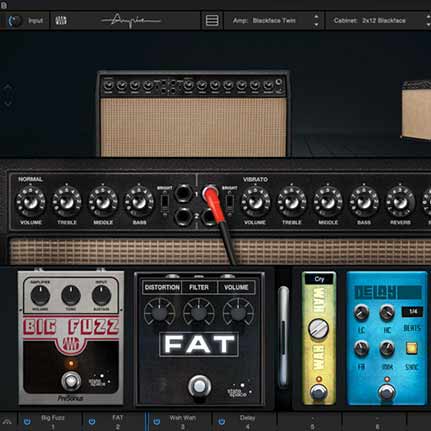Click the Input label in the header

click(x=35, y=21)
